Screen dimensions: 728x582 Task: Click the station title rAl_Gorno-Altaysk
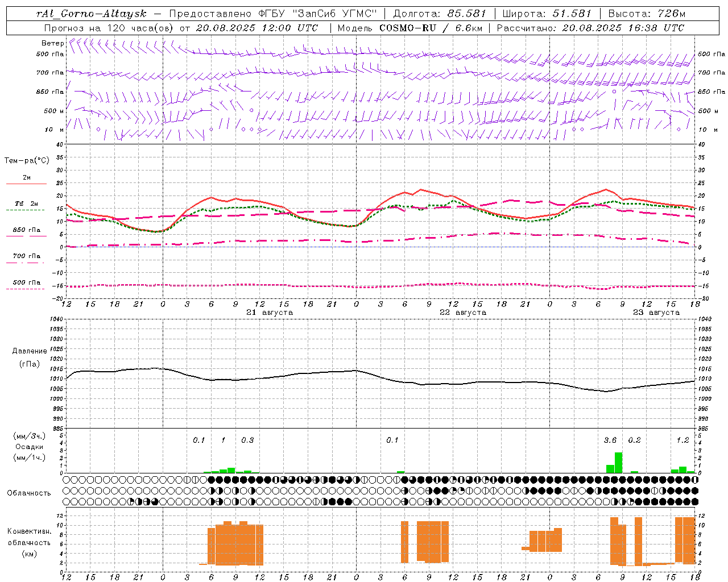pyautogui.click(x=92, y=14)
